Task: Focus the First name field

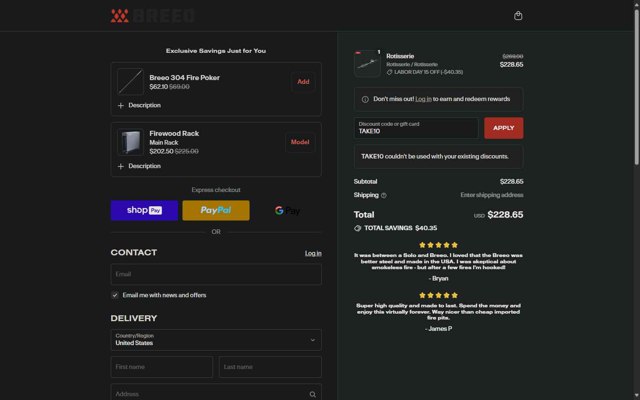Action: click(162, 367)
